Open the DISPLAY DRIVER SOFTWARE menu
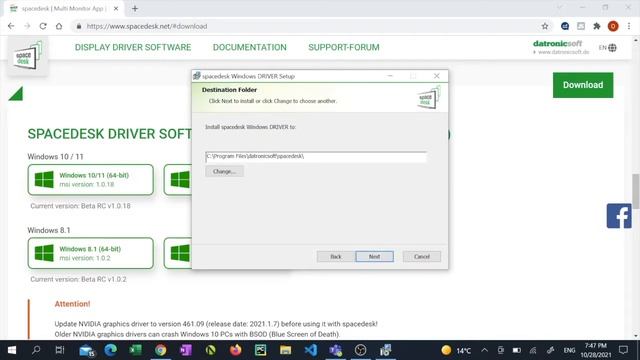The width and height of the screenshot is (640, 360). (x=133, y=47)
